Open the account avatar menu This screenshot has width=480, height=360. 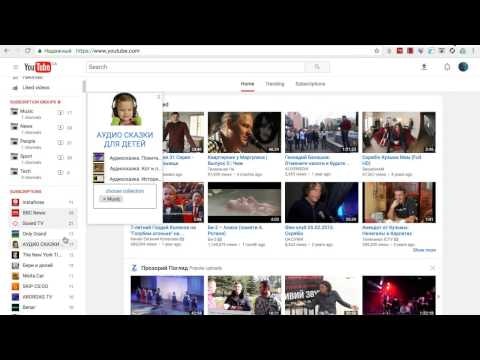tap(463, 67)
